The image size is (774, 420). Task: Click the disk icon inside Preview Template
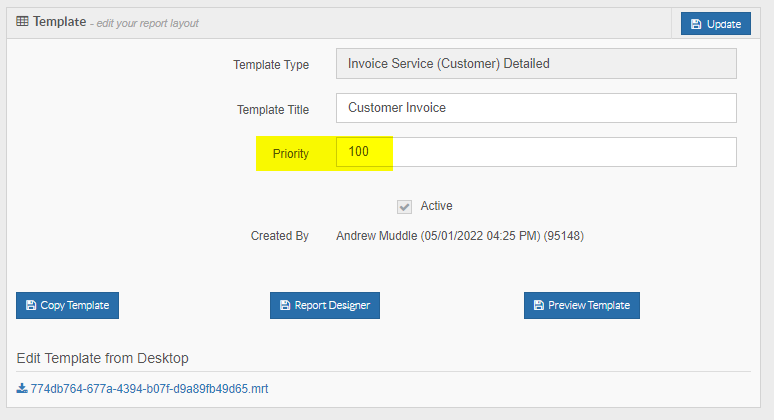pyautogui.click(x=539, y=305)
